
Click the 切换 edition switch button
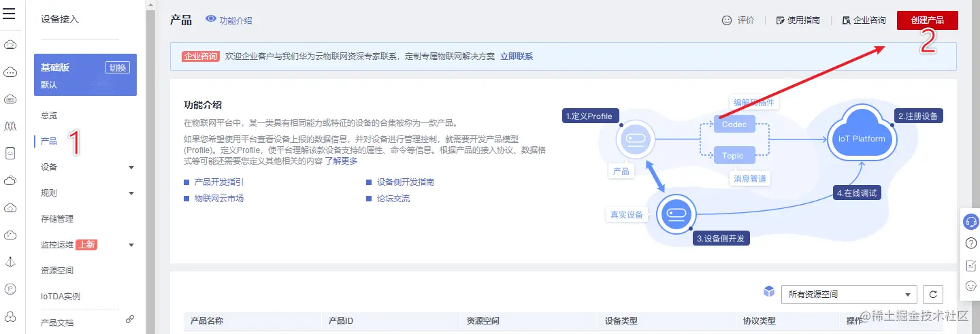(x=117, y=67)
